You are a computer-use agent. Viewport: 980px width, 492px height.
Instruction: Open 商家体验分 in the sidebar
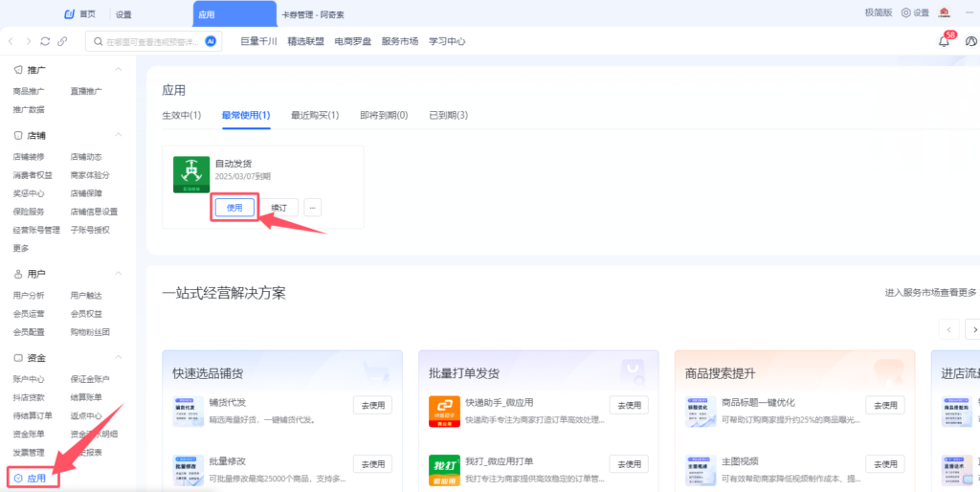[90, 175]
